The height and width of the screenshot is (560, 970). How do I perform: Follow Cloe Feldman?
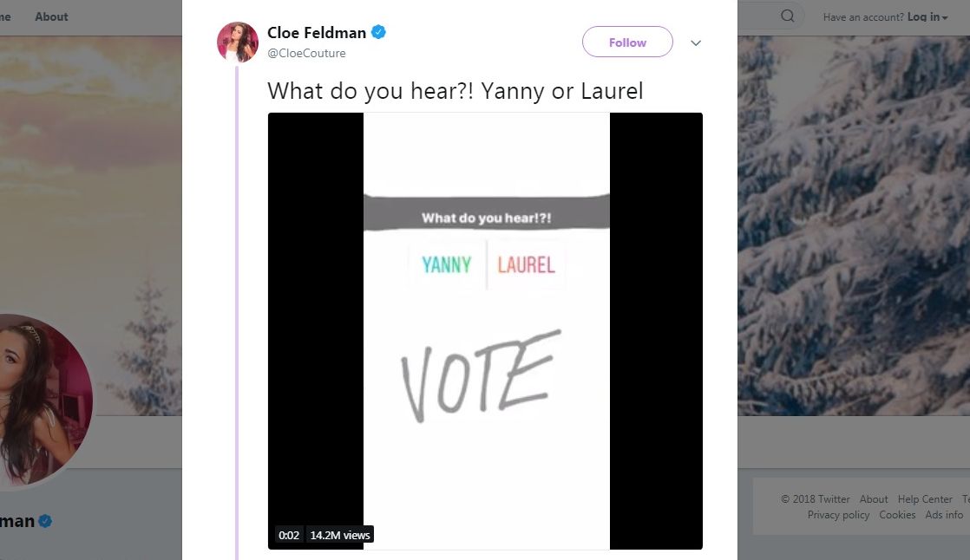pyautogui.click(x=627, y=42)
